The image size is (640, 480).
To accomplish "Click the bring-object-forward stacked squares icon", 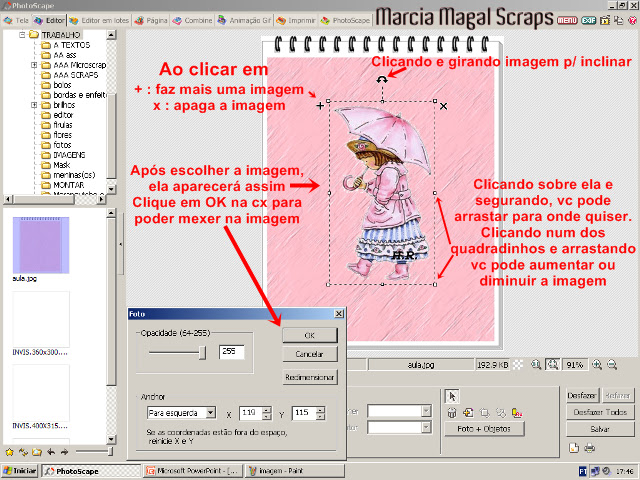I will tap(484, 413).
